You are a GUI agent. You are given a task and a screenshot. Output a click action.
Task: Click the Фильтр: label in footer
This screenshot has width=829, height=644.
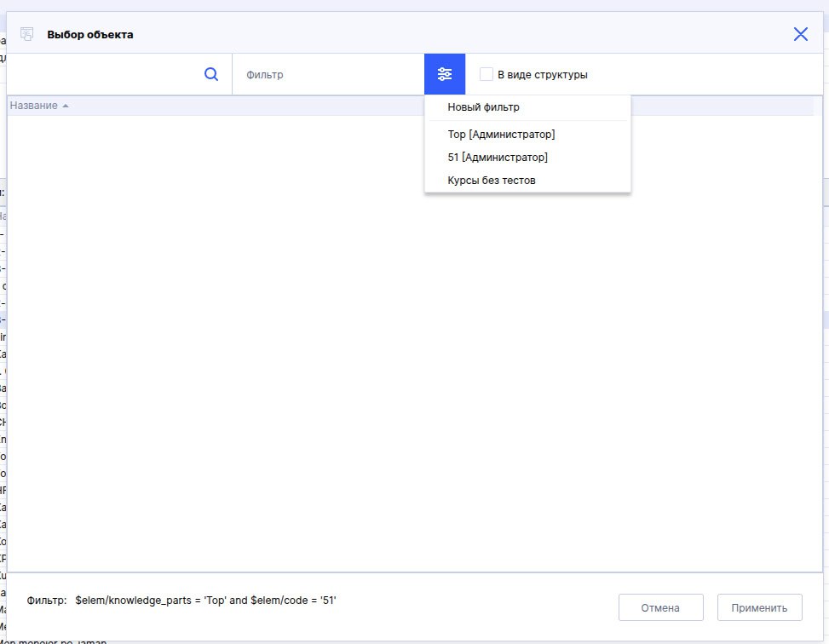click(x=47, y=601)
